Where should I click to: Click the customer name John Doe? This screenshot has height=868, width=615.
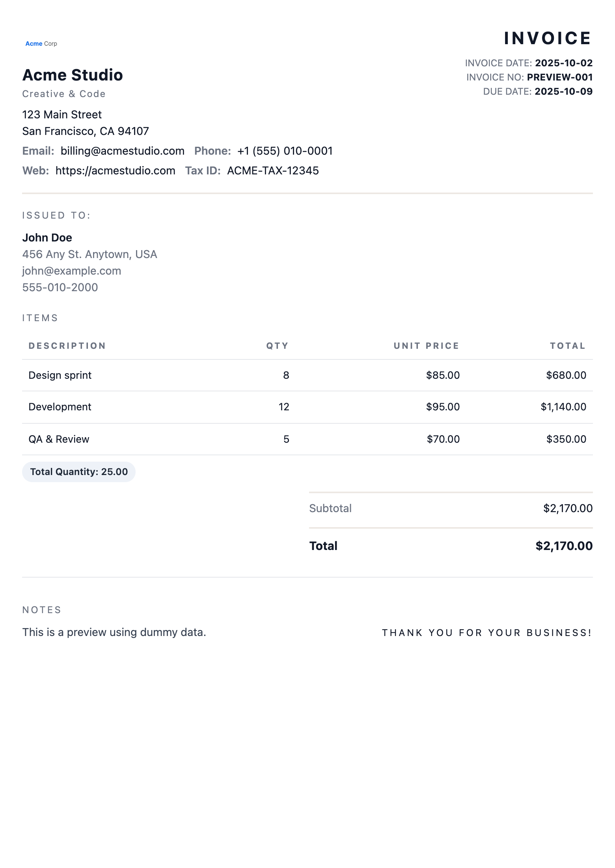[x=47, y=238]
